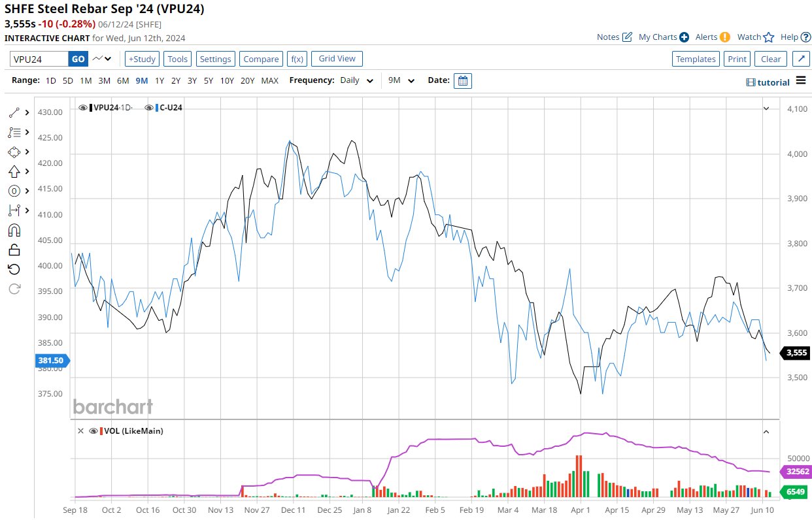The image size is (812, 520).
Task: Open the hamburger menu next to tutorial
Action: click(x=801, y=81)
